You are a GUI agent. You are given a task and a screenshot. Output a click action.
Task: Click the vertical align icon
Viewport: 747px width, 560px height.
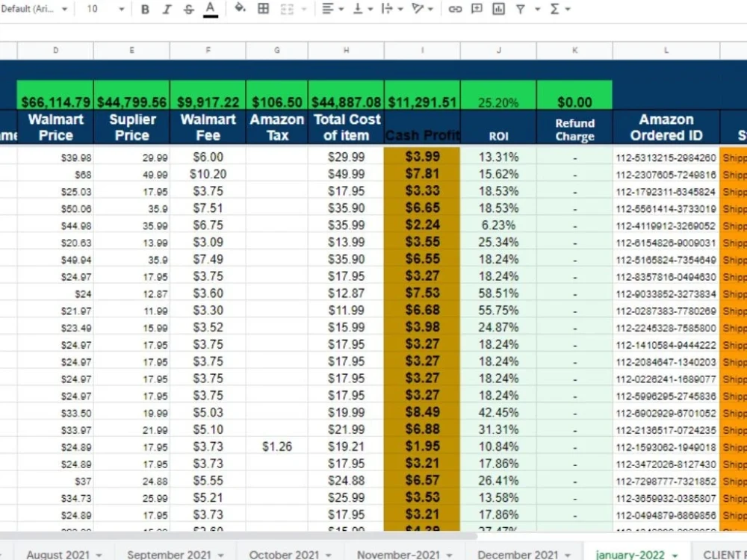click(358, 8)
